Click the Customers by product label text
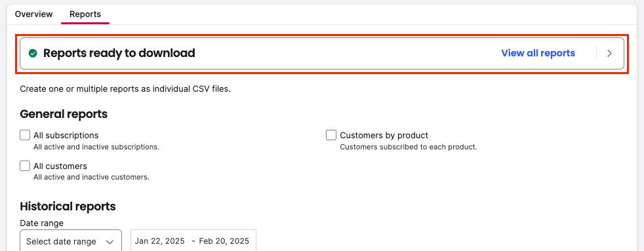 [x=384, y=136]
